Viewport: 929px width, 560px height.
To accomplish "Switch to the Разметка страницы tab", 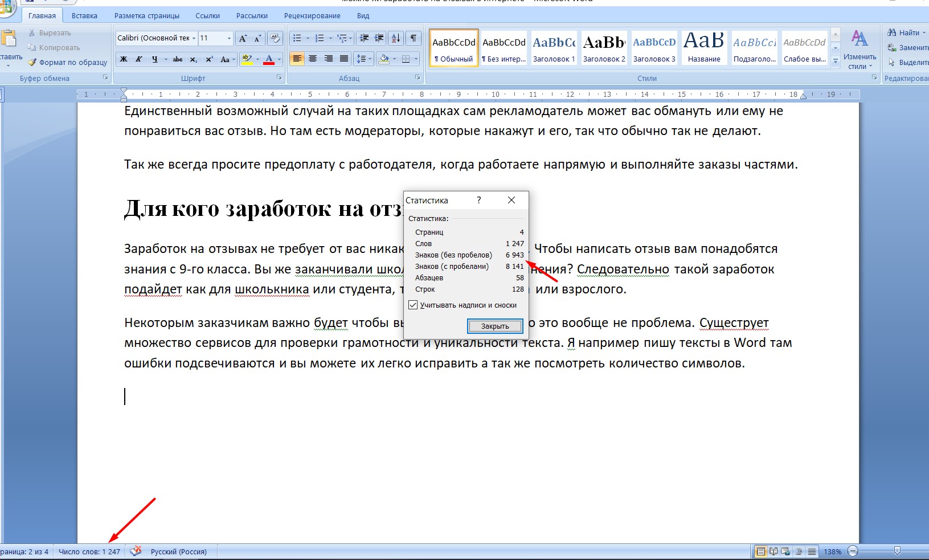I will click(x=147, y=15).
